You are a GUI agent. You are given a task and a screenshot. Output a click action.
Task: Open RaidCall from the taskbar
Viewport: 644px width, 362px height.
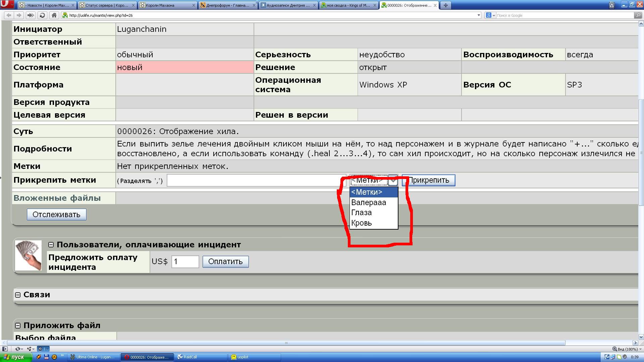click(x=201, y=357)
